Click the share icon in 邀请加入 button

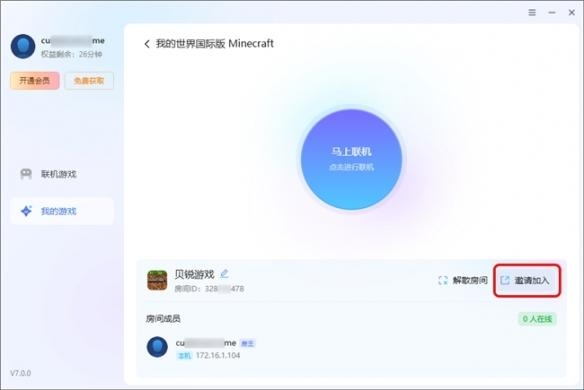(x=505, y=280)
